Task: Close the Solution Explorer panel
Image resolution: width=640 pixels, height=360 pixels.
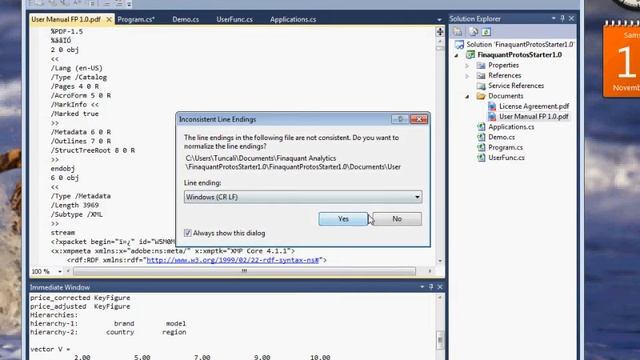Action: [571, 18]
